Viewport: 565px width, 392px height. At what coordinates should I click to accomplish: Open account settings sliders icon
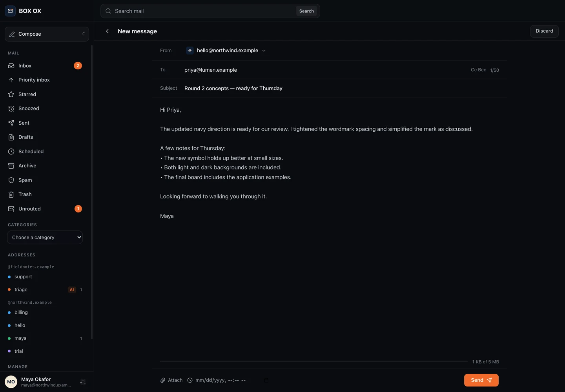pyautogui.click(x=83, y=382)
